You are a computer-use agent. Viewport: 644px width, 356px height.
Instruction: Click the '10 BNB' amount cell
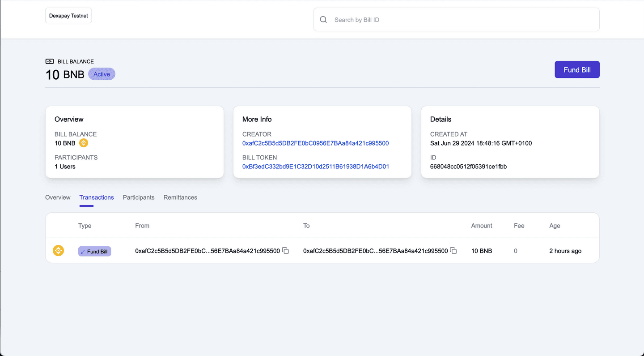(x=482, y=251)
